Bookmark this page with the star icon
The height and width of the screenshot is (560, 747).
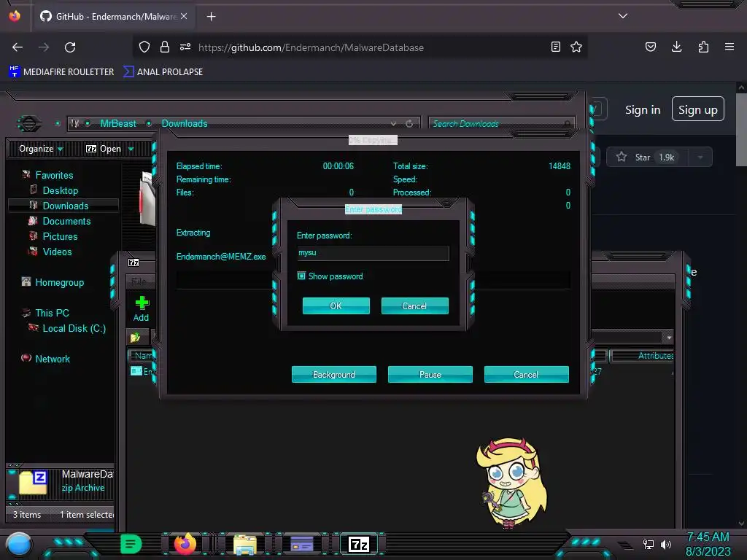(576, 47)
